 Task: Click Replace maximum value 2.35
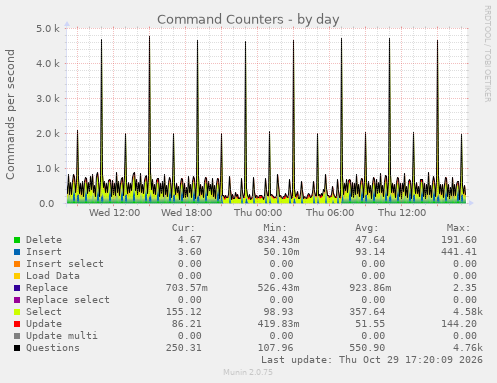tap(465, 288)
